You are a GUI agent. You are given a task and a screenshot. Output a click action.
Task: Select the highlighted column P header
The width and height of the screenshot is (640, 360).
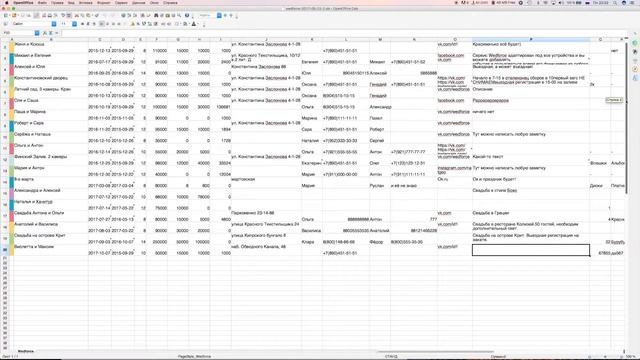531,40
